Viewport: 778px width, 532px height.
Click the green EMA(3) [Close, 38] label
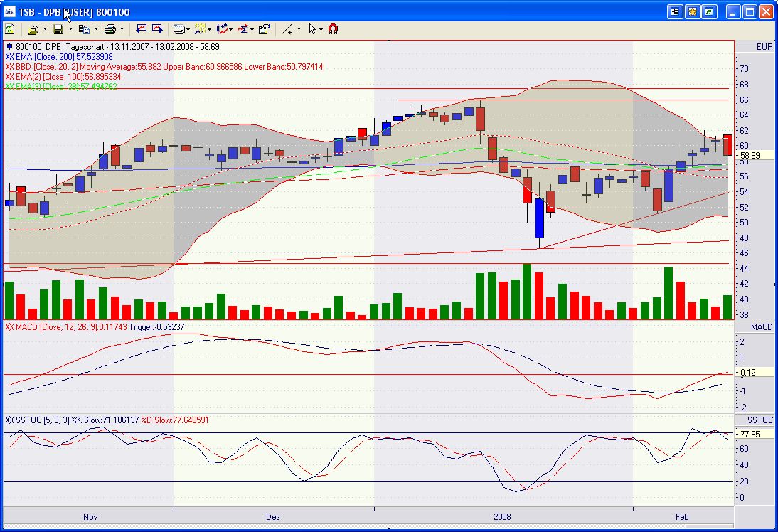click(61, 86)
